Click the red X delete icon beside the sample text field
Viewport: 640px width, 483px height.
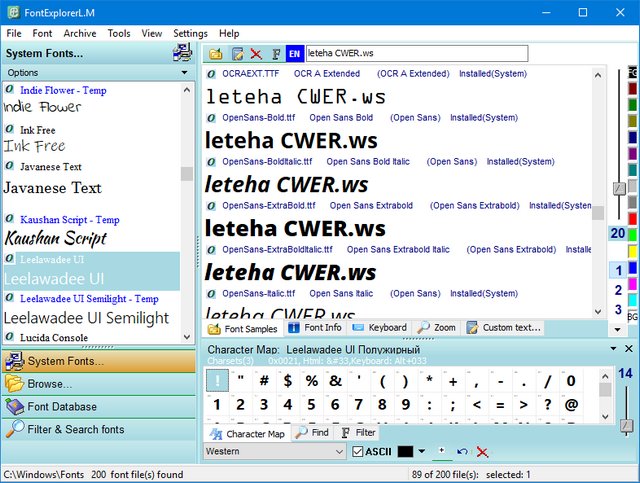pyautogui.click(x=256, y=54)
